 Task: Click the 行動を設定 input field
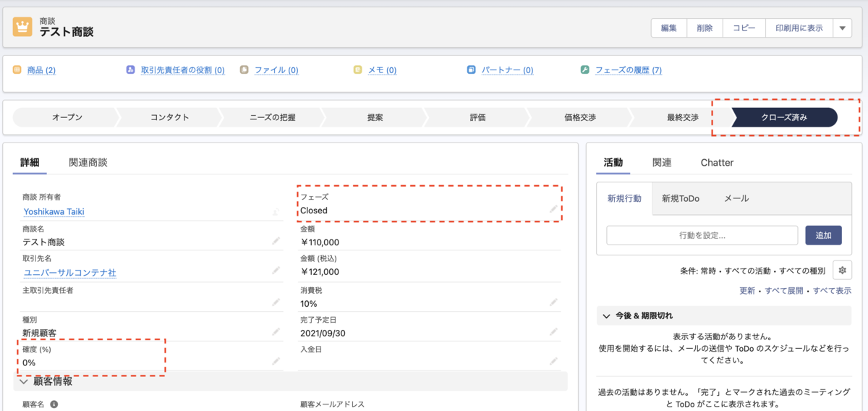[702, 235]
